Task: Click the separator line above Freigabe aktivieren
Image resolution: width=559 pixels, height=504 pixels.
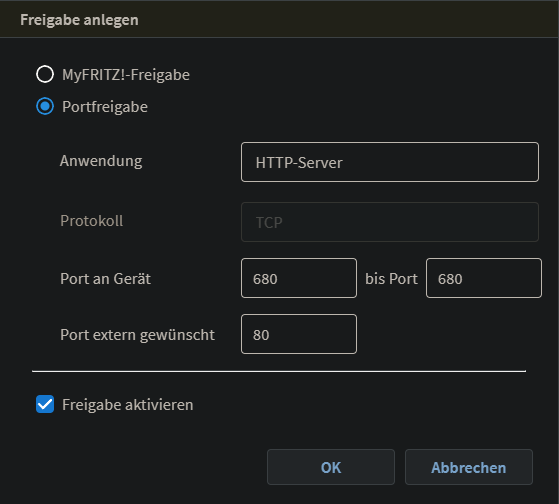Action: click(x=279, y=371)
